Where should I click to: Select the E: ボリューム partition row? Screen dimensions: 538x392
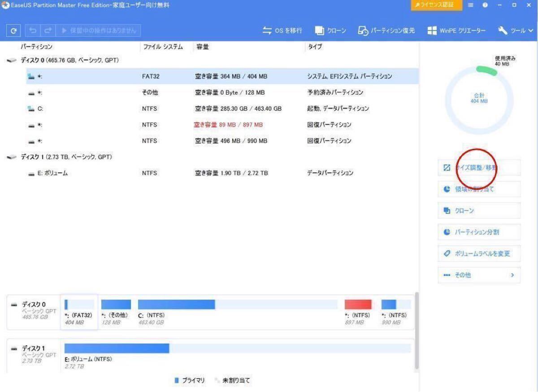(x=223, y=173)
